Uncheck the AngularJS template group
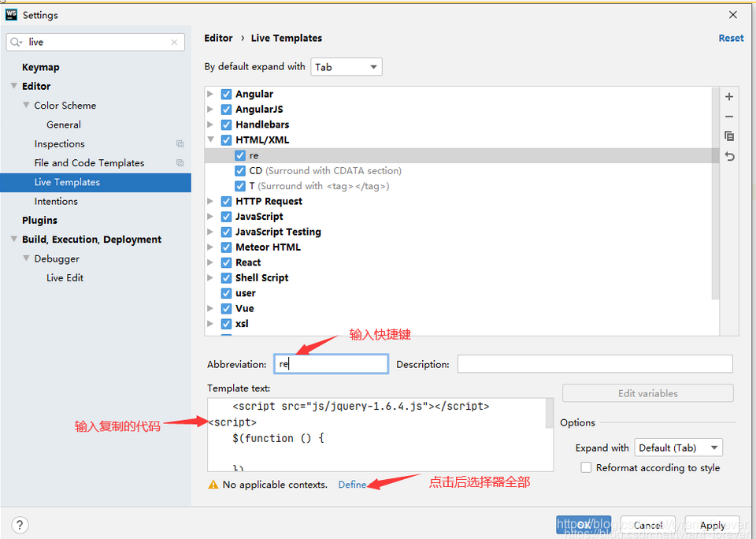756x539 pixels. click(226, 110)
